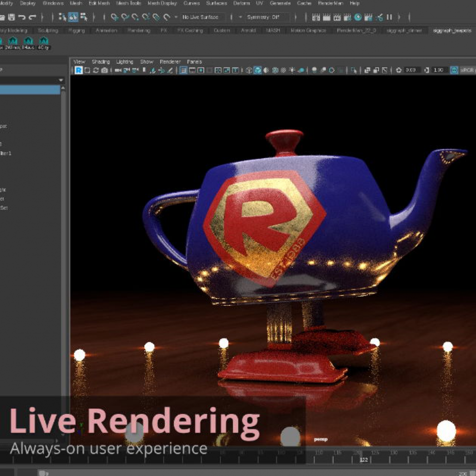Redo the action with the redo arrow
Image resolution: width=476 pixels, height=476 pixels.
coord(32,17)
